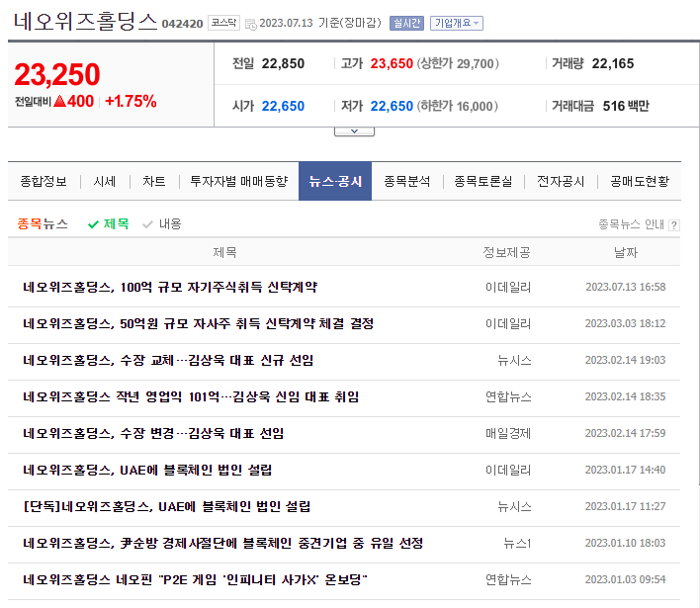This screenshot has height=608, width=700.
Task: Open the [단독] UAE 블록체인 법인 설립 article
Action: click(166, 506)
